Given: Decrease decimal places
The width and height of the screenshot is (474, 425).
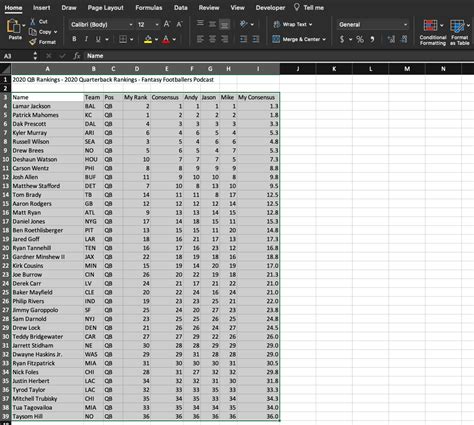Looking at the screenshot, I should click(x=404, y=39).
